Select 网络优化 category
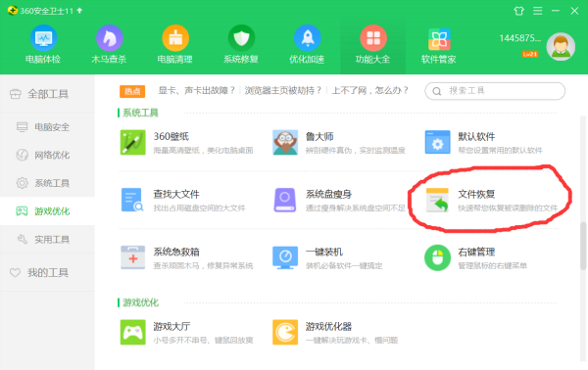588x370 pixels. 47,155
